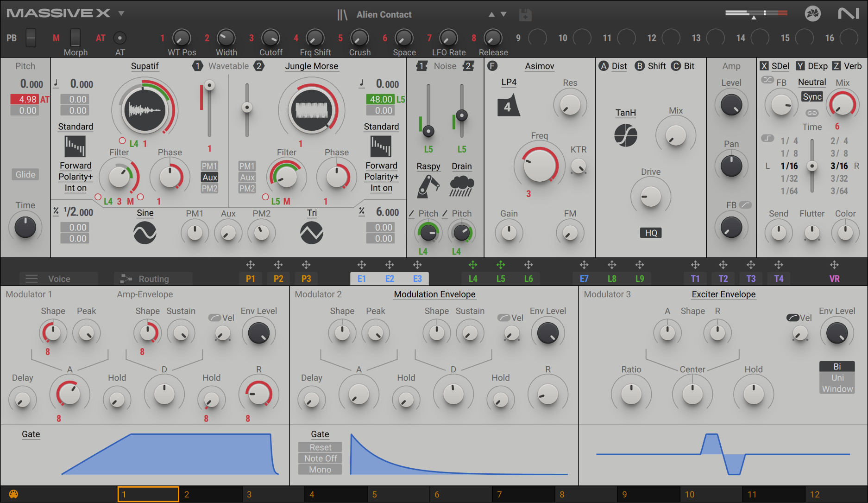
Task: Click the green move handle above L4
Action: [473, 265]
